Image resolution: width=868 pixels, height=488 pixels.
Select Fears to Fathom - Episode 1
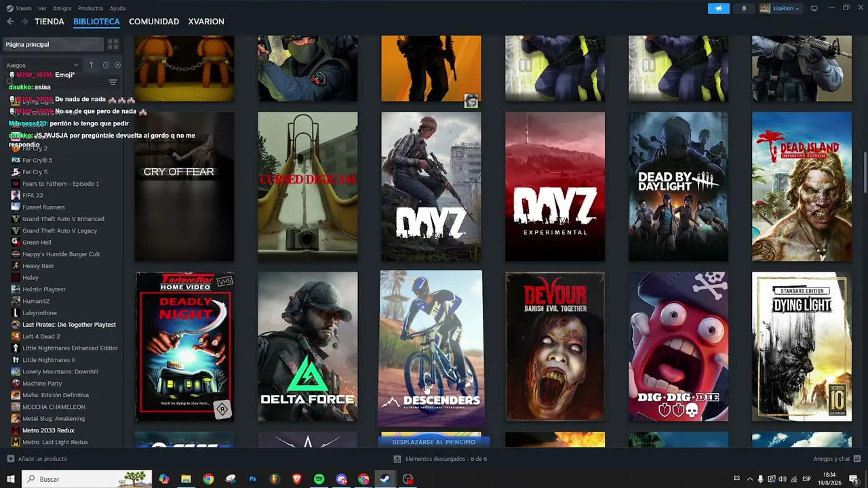pos(60,184)
